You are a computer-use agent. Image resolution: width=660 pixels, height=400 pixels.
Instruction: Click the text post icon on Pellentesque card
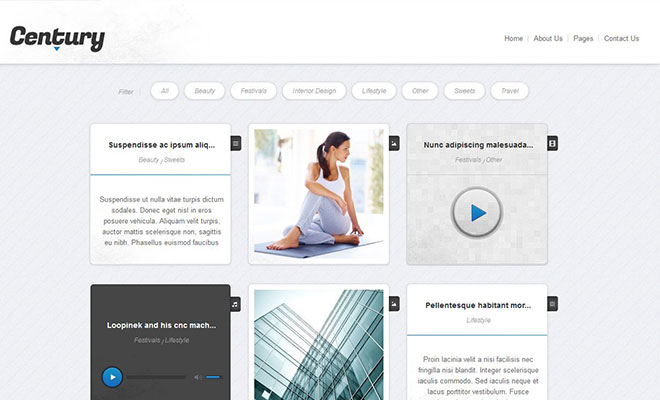coord(552,304)
